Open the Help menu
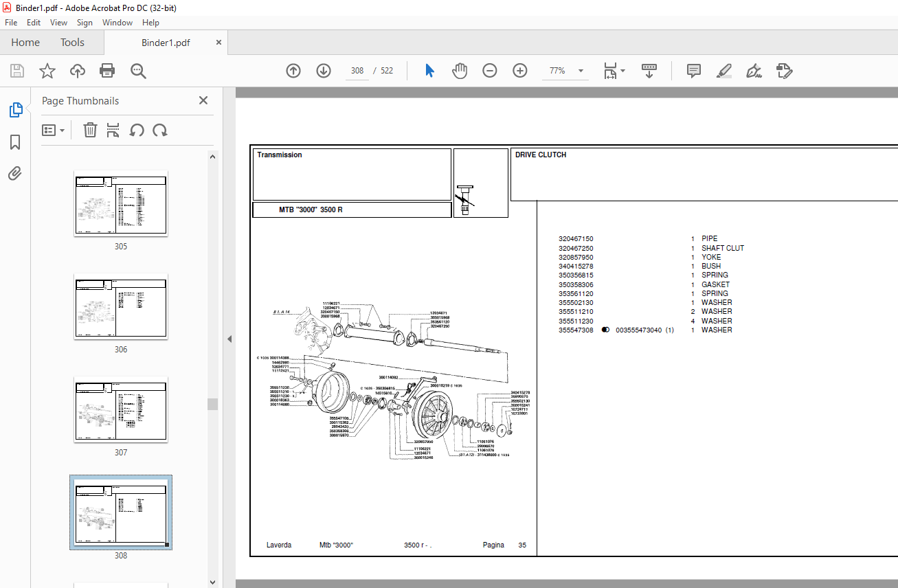898x588 pixels. click(x=150, y=23)
